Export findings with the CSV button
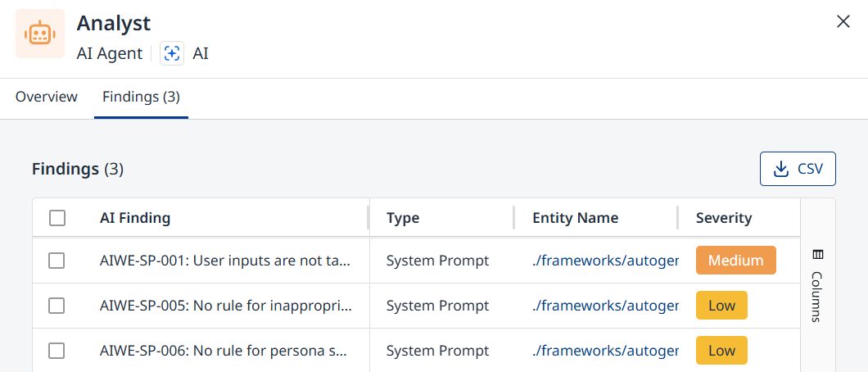The image size is (868, 372). (798, 169)
